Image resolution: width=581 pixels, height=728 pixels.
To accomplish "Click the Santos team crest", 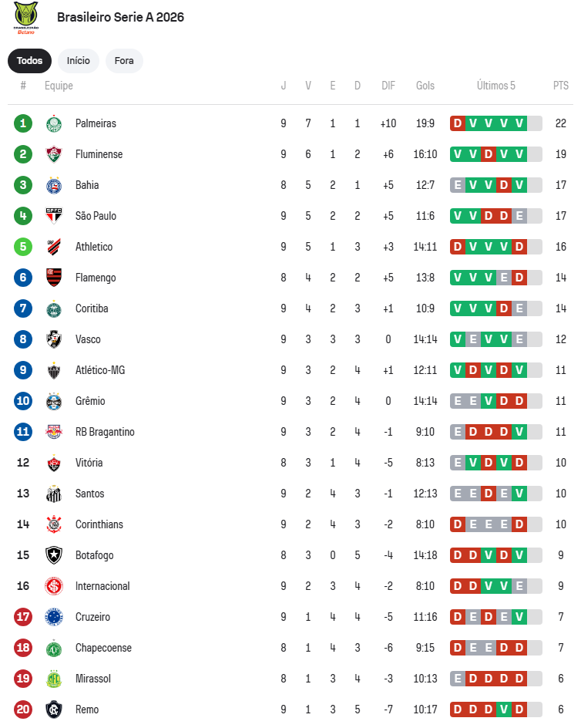I will (54, 494).
